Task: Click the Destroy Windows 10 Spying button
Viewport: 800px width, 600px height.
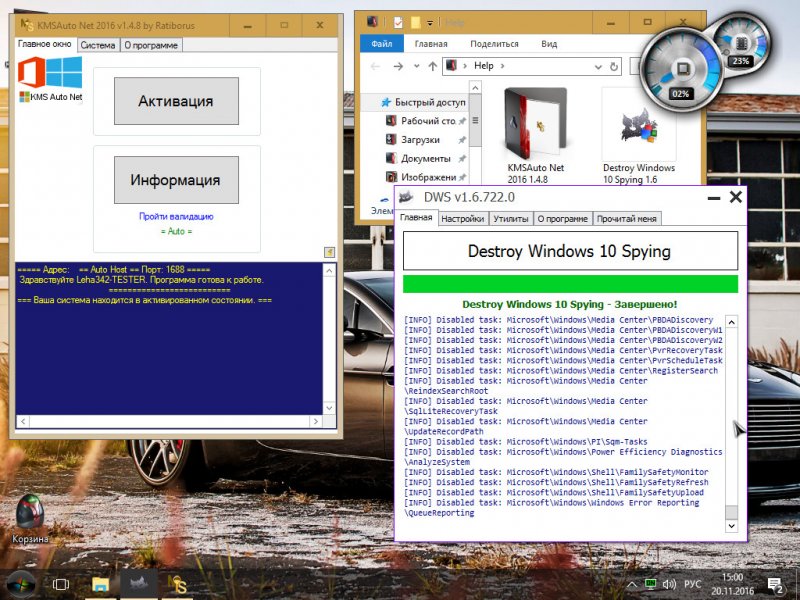Action: (x=570, y=251)
